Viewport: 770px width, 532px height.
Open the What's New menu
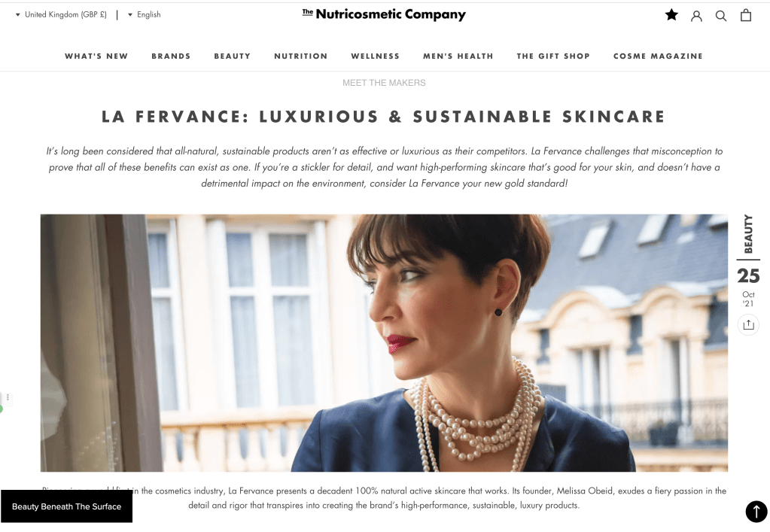pos(96,56)
